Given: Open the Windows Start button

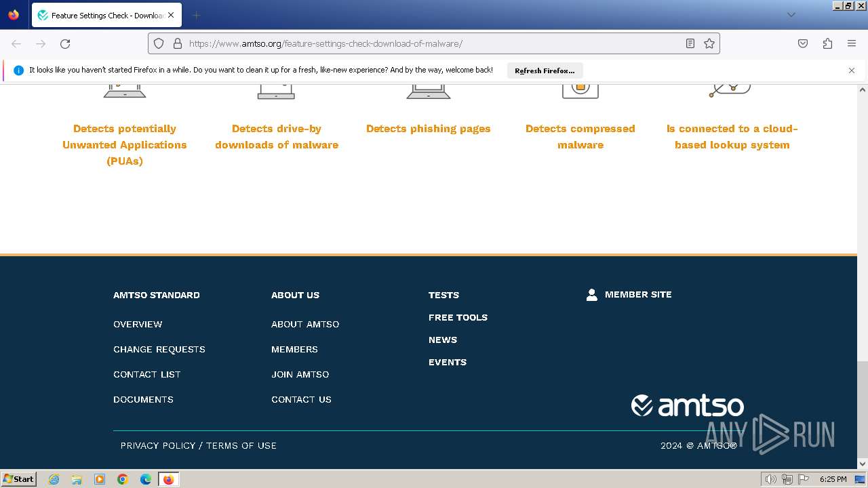Looking at the screenshot, I should click(19, 479).
